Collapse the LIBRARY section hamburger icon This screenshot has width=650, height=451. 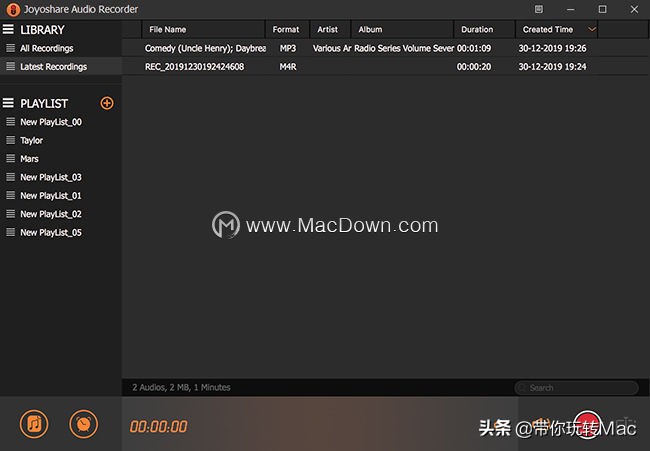click(x=8, y=29)
